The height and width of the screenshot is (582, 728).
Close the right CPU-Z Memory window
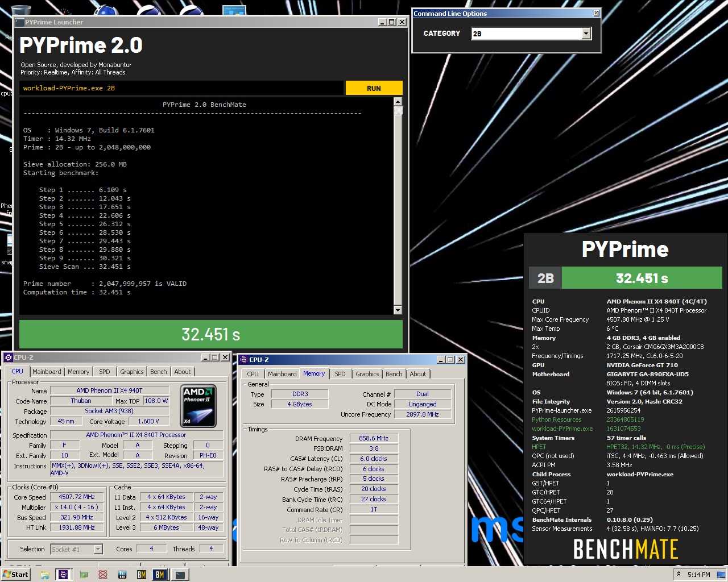[461, 360]
